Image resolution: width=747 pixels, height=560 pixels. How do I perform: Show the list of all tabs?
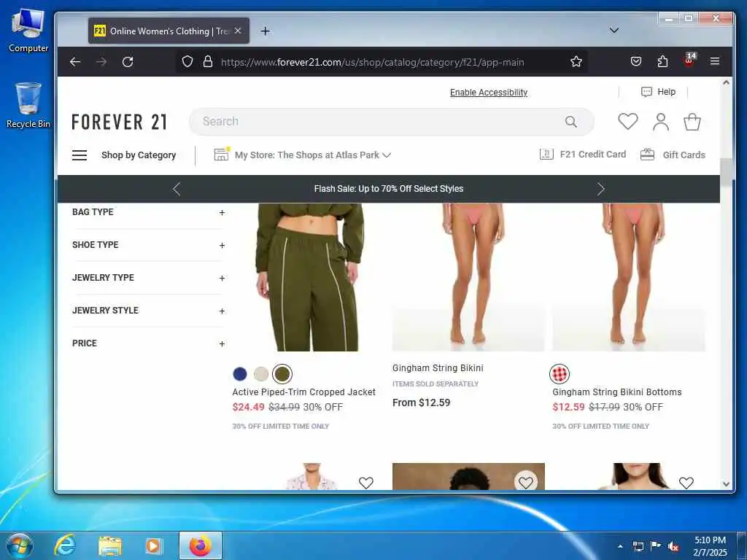614,31
